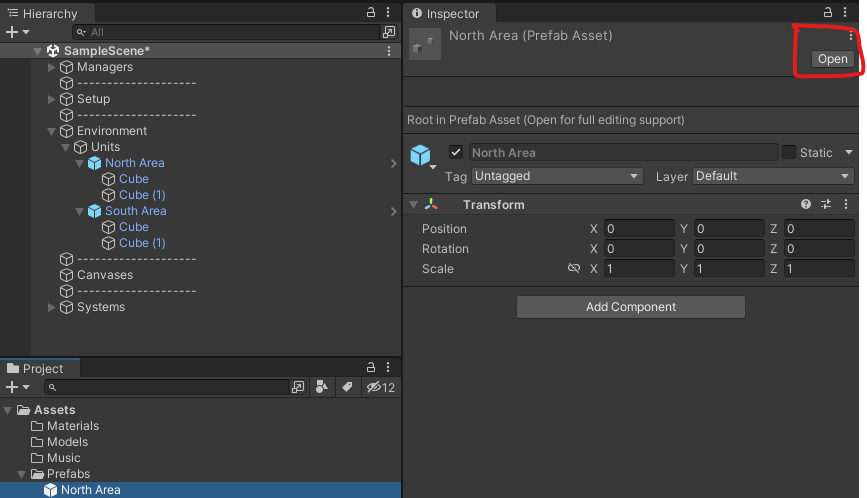Click the Project panel's Search by Type icon
867x498 pixels.
pyautogui.click(x=322, y=387)
